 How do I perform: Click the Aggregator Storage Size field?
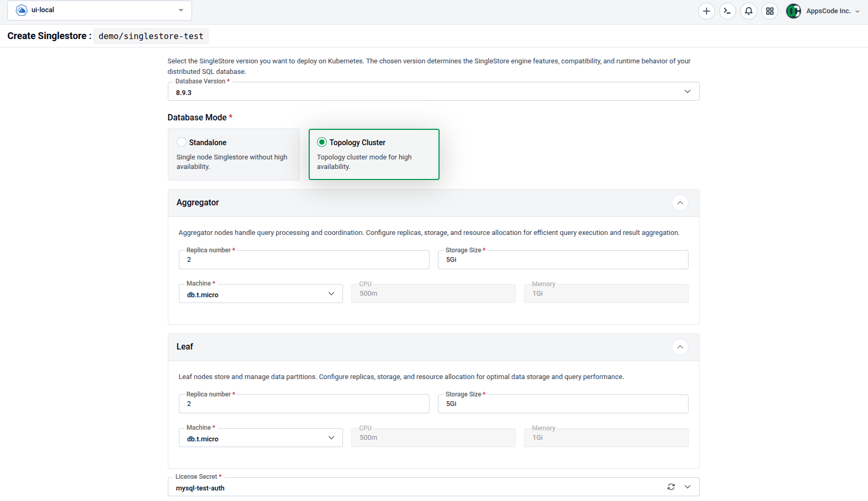563,260
